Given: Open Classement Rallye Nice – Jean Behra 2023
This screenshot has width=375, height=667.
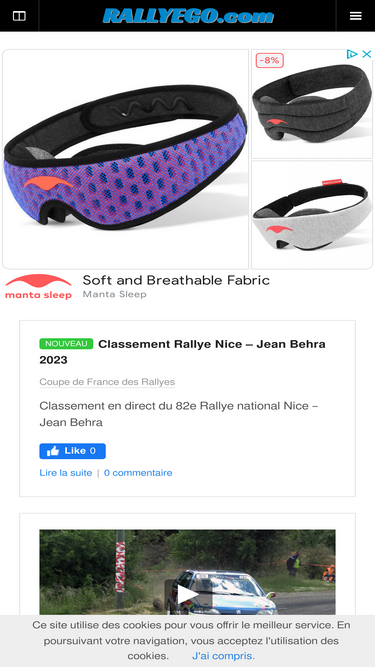Looking at the screenshot, I should click(x=182, y=352).
